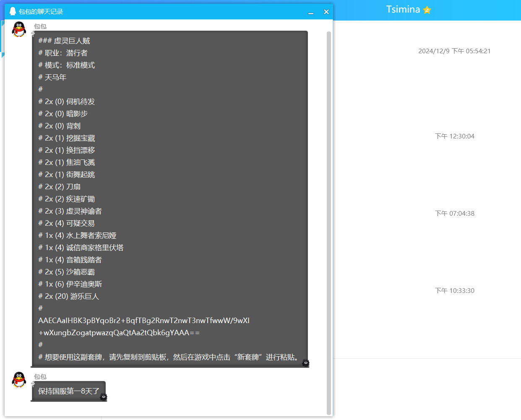Image resolution: width=521 pixels, height=420 pixels.
Task: Click the 2x (20) 游乐巨人 card line
Action: (x=69, y=296)
